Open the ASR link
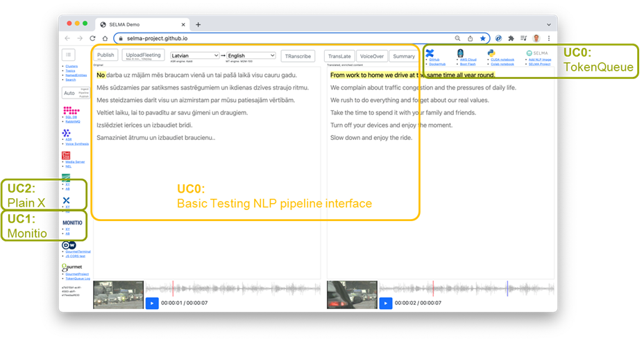This screenshot has height=341, width=644. pos(69,139)
